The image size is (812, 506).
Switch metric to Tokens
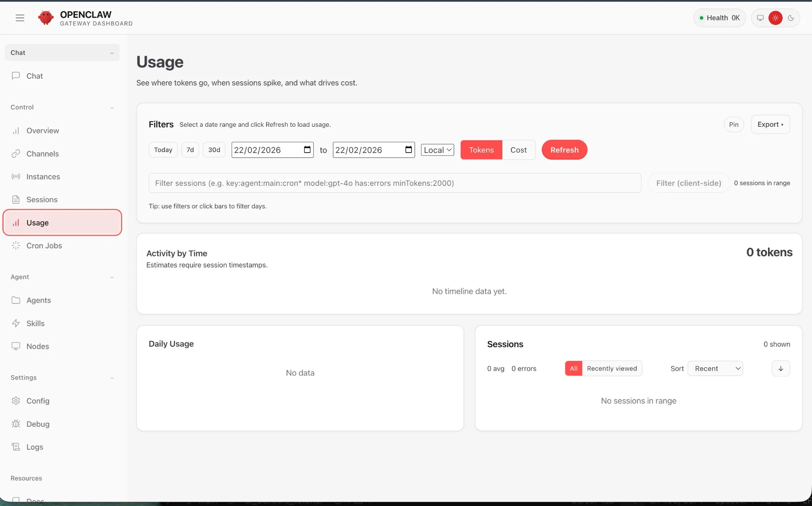481,150
